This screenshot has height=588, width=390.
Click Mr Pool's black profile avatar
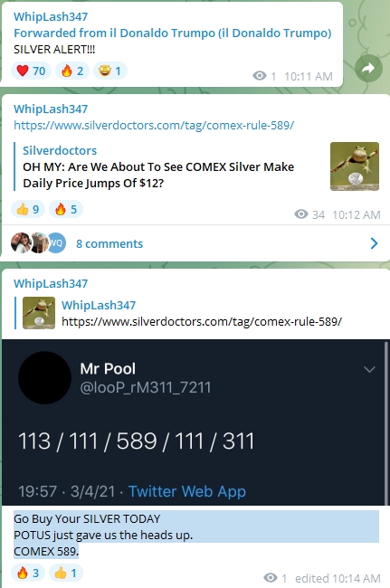click(44, 377)
